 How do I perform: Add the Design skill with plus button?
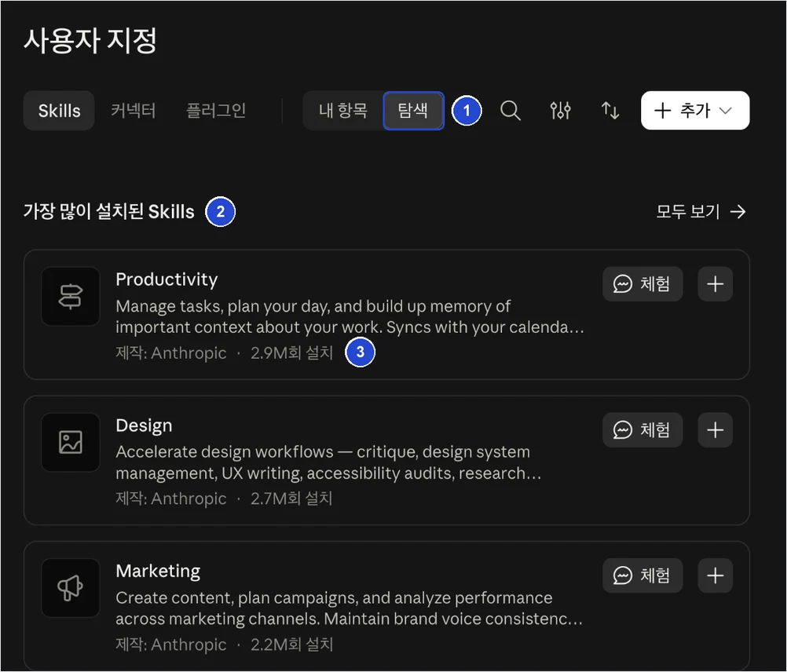tap(715, 429)
